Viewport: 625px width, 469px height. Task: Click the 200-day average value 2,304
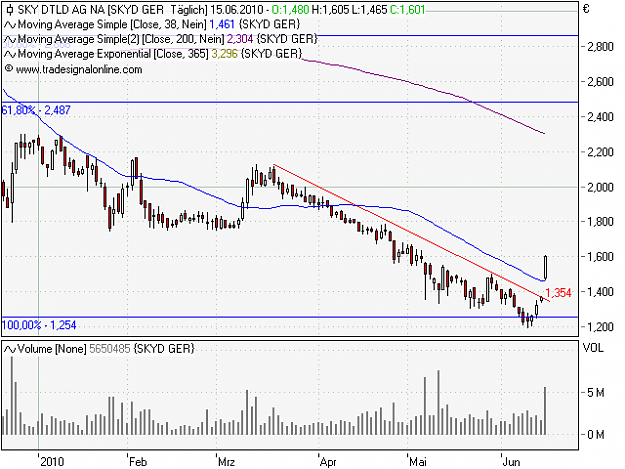[240, 39]
